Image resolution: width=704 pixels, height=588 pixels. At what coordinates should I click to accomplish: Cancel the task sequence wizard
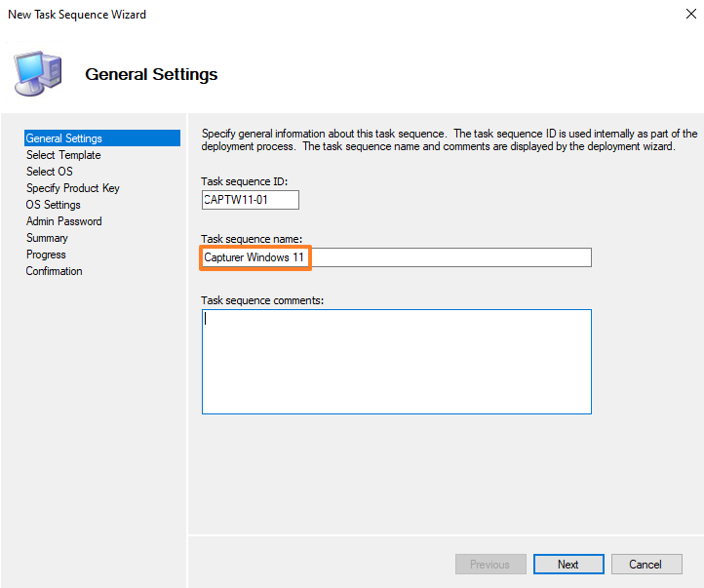pyautogui.click(x=645, y=565)
